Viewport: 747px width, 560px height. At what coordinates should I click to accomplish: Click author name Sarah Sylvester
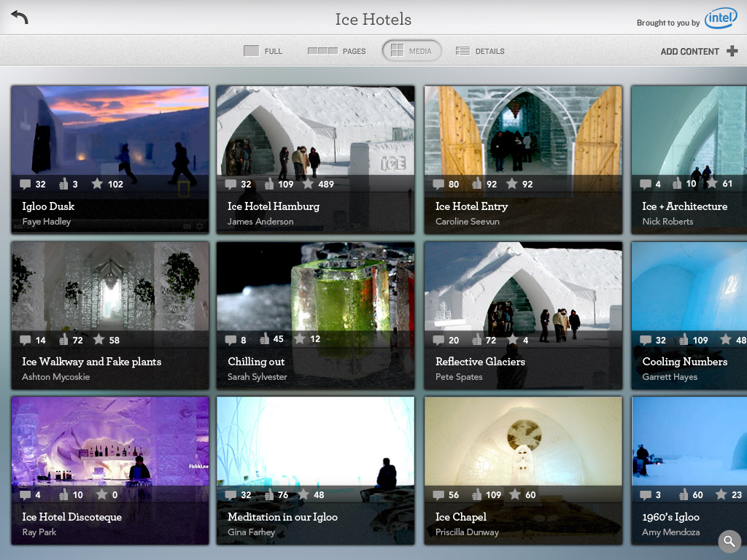[x=258, y=377]
